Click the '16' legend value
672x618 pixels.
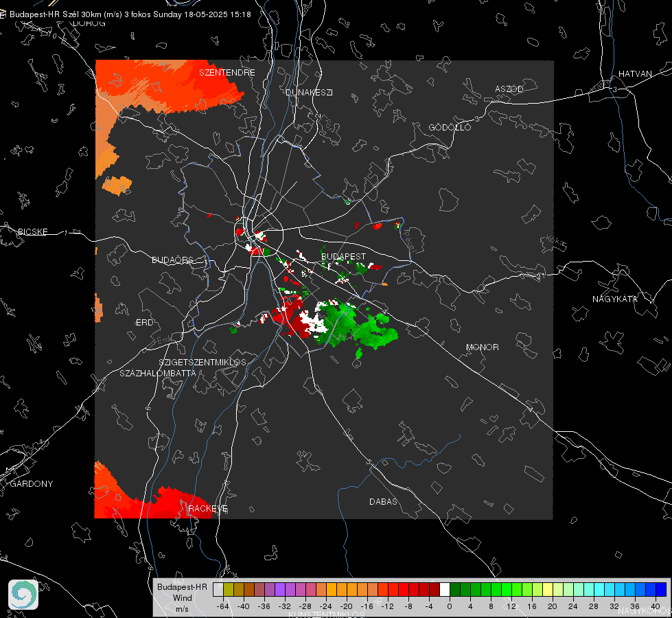click(x=532, y=606)
